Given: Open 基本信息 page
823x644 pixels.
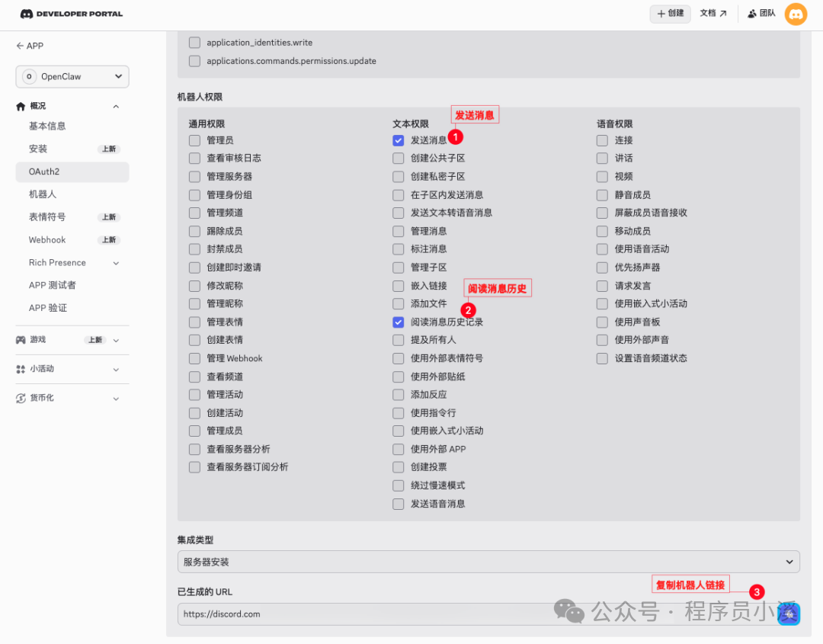Looking at the screenshot, I should [x=47, y=126].
